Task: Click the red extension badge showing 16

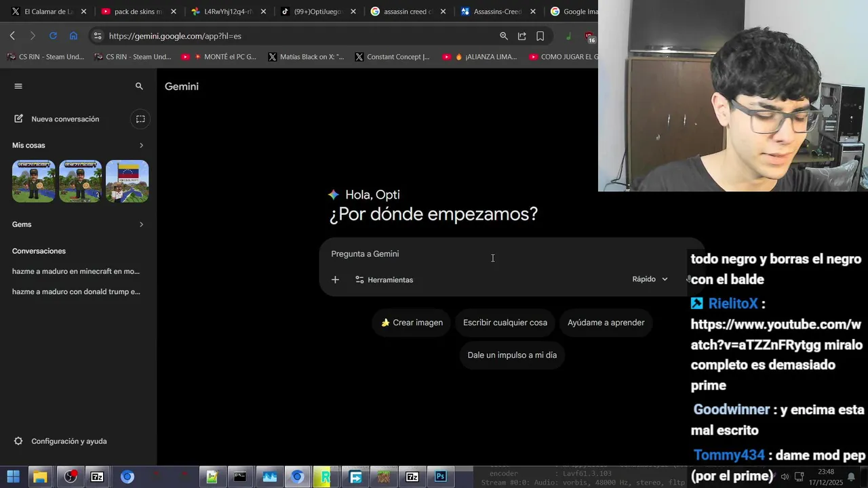Action: [589, 37]
